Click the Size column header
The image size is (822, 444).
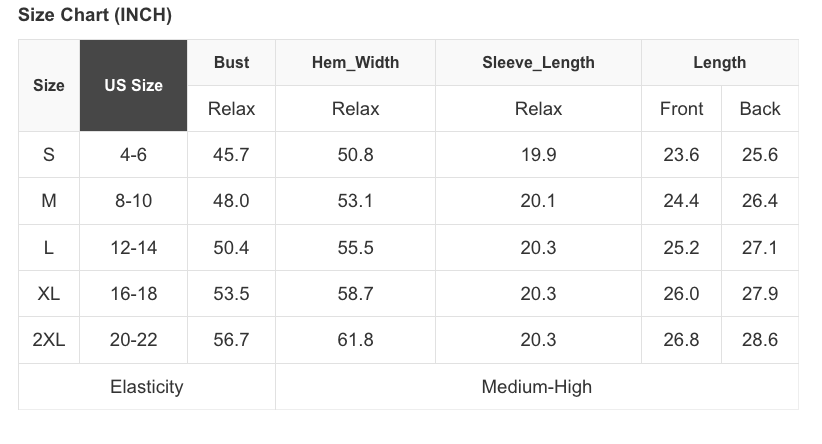coord(49,85)
